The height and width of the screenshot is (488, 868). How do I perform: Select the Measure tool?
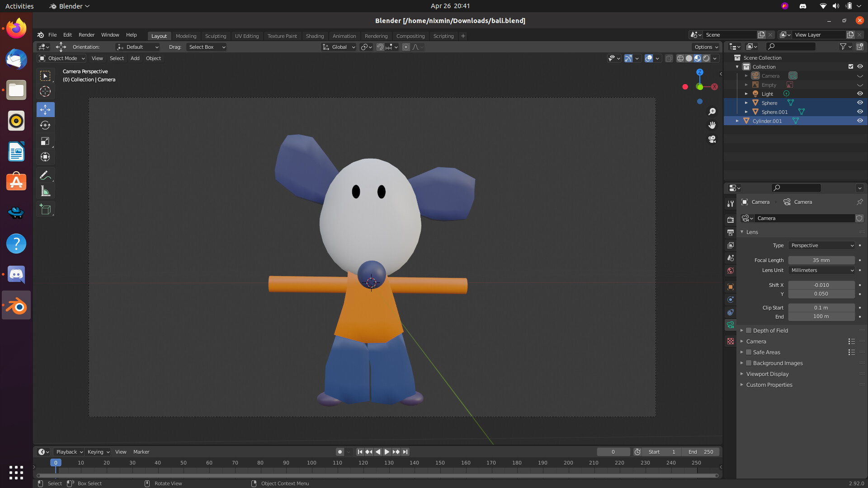pos(45,192)
